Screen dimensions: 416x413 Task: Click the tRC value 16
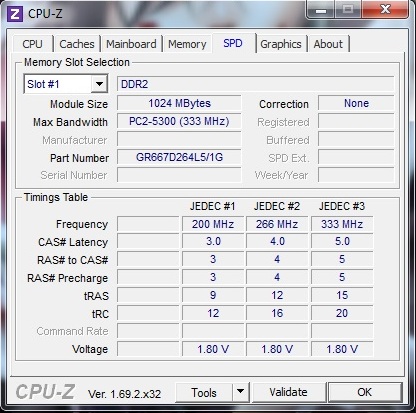[277, 313]
